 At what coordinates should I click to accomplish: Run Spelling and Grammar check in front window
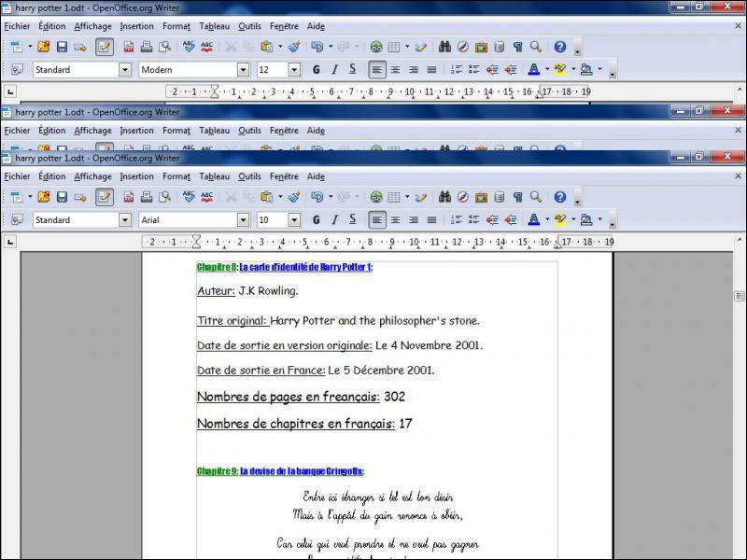pos(189,197)
